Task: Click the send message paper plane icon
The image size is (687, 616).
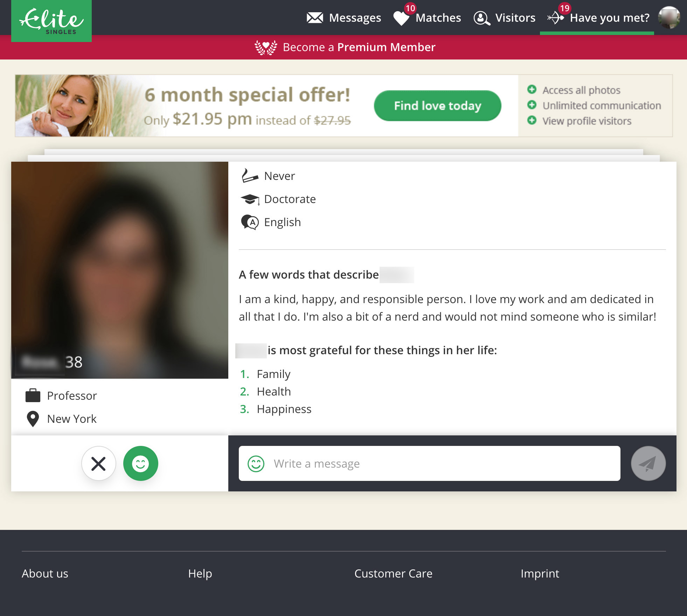Action: [x=648, y=463]
